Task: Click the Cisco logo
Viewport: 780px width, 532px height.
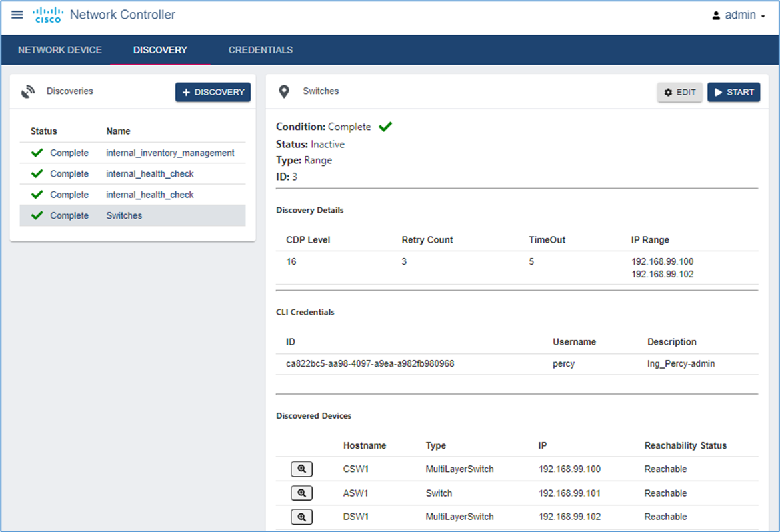Action: 47,15
